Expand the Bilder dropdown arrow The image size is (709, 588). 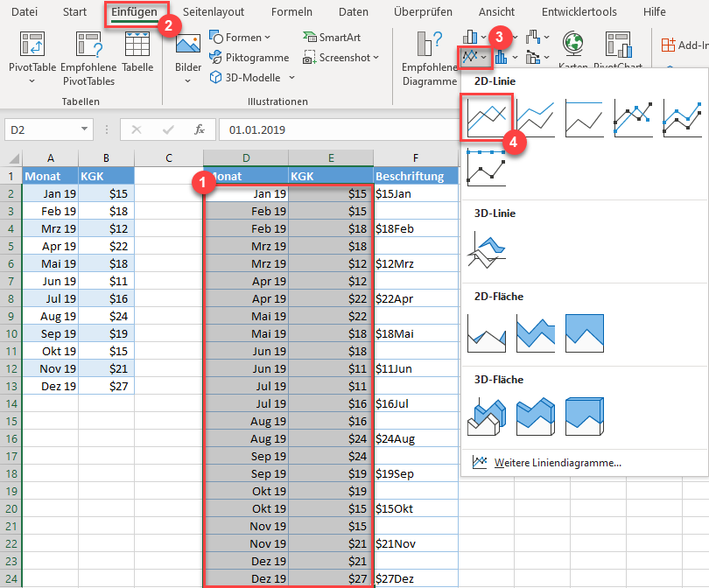(x=187, y=81)
